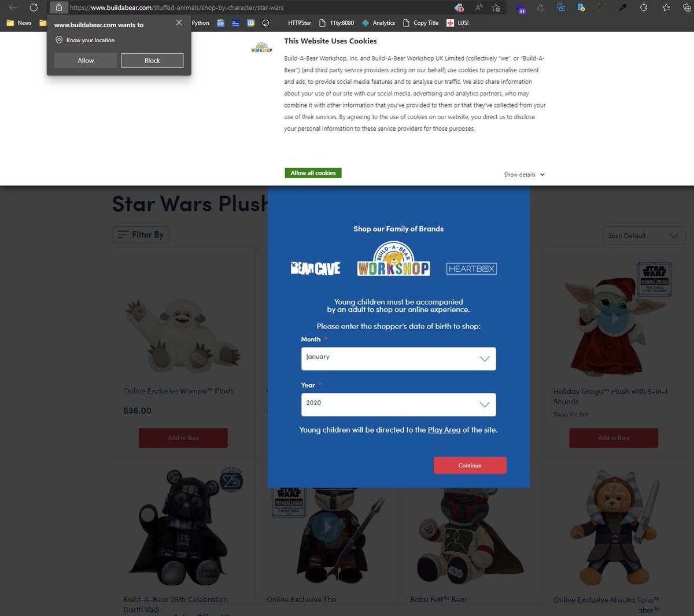Click Shop the Set under Holiday Grogu
This screenshot has height=616, width=694.
[x=571, y=414]
